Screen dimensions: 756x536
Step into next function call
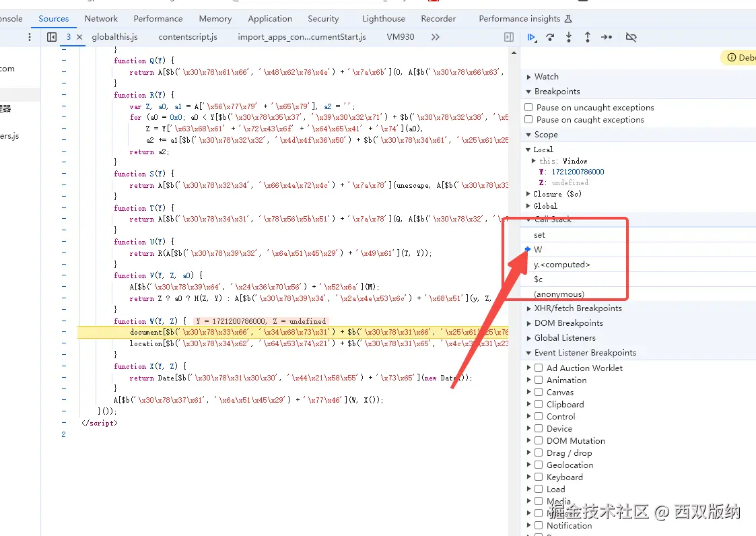click(x=569, y=37)
